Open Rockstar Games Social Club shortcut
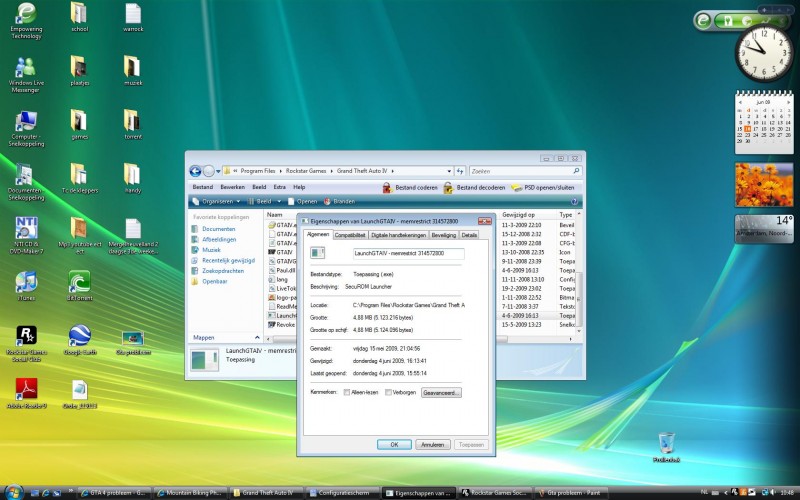The image size is (800, 500). tap(26, 343)
